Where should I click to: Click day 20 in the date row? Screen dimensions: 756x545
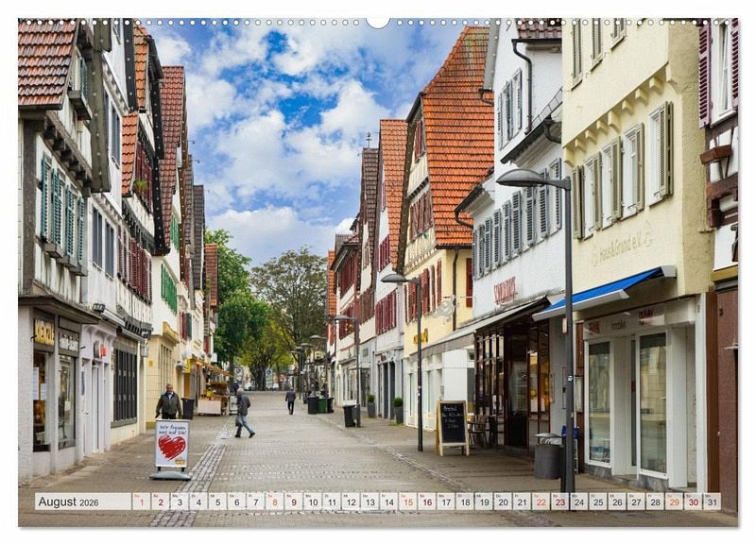[x=503, y=502]
